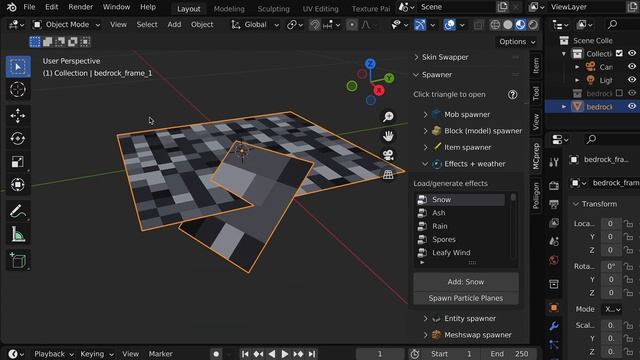Click the current frame number field
The width and height of the screenshot is (640, 360).
[x=380, y=354]
